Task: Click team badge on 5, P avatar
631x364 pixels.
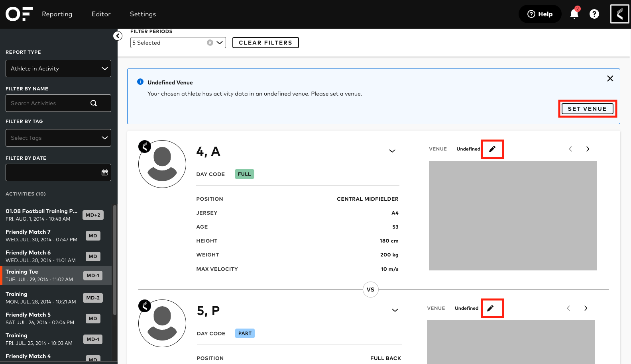Action: point(145,306)
